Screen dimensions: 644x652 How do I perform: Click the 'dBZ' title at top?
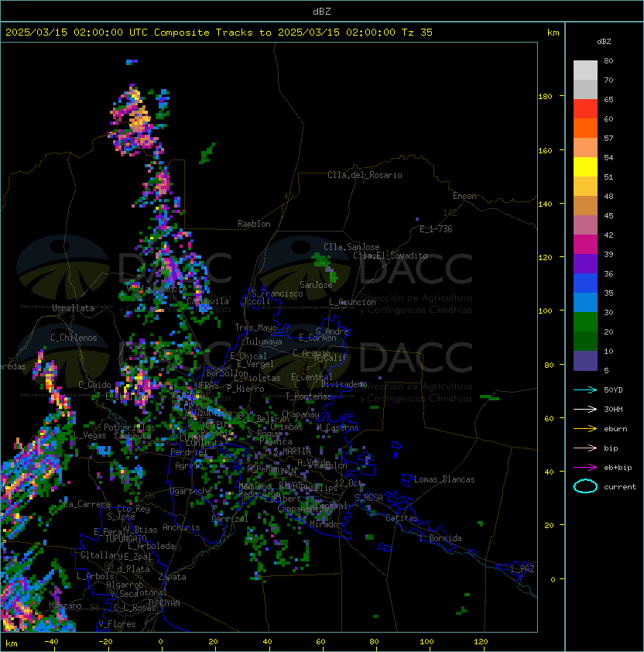pyautogui.click(x=322, y=11)
